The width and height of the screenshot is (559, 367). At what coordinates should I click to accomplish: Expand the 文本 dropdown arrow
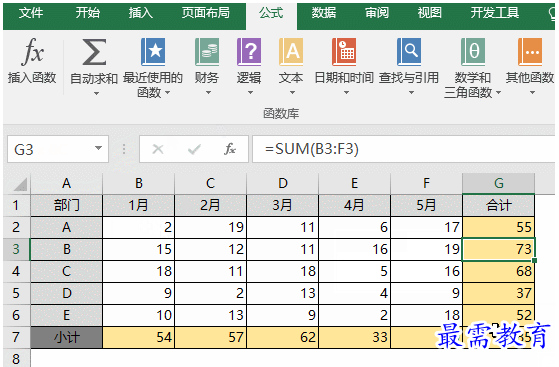(292, 93)
